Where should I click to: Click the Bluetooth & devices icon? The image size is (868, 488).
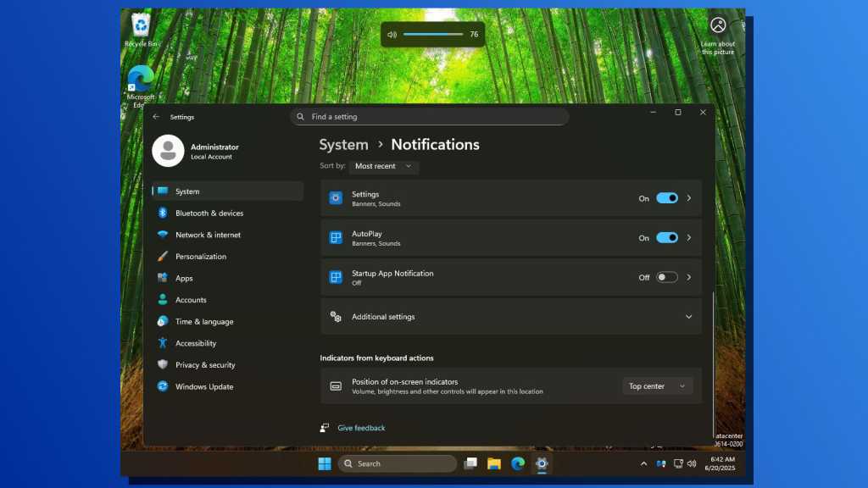(163, 213)
